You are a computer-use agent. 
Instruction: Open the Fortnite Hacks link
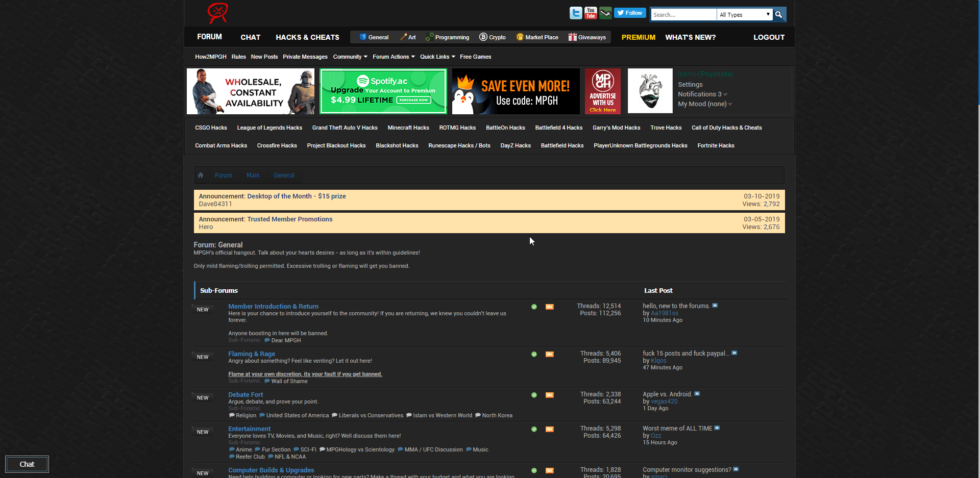click(x=716, y=145)
